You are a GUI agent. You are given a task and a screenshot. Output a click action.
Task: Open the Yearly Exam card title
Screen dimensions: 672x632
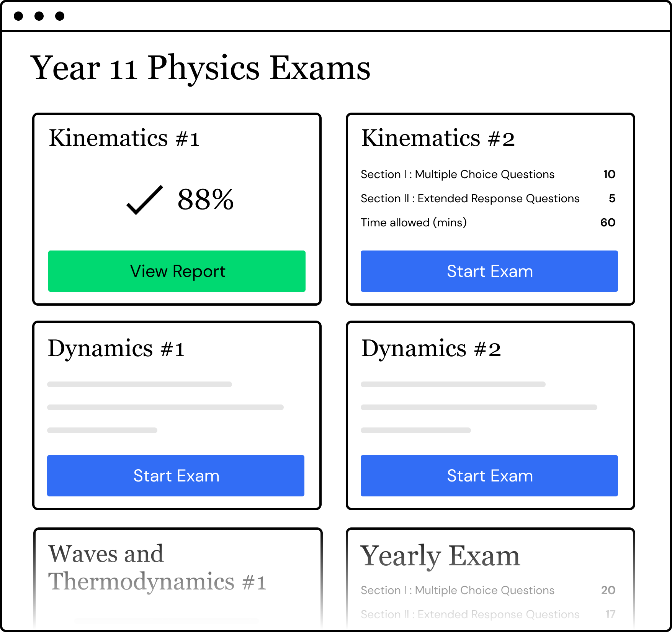tap(440, 556)
